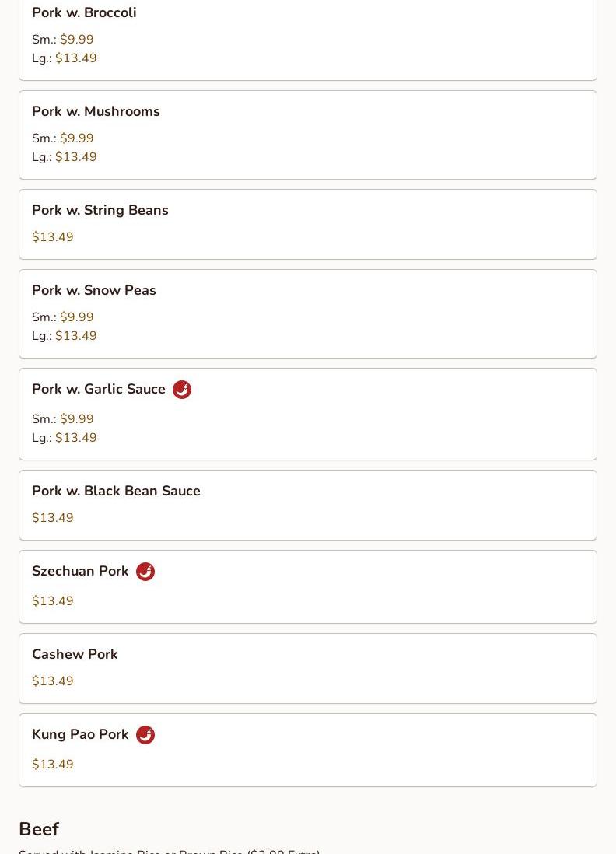Open the Pork w. Black Bean Sauce item
Screen dimensions: 616x854
coord(116,491)
